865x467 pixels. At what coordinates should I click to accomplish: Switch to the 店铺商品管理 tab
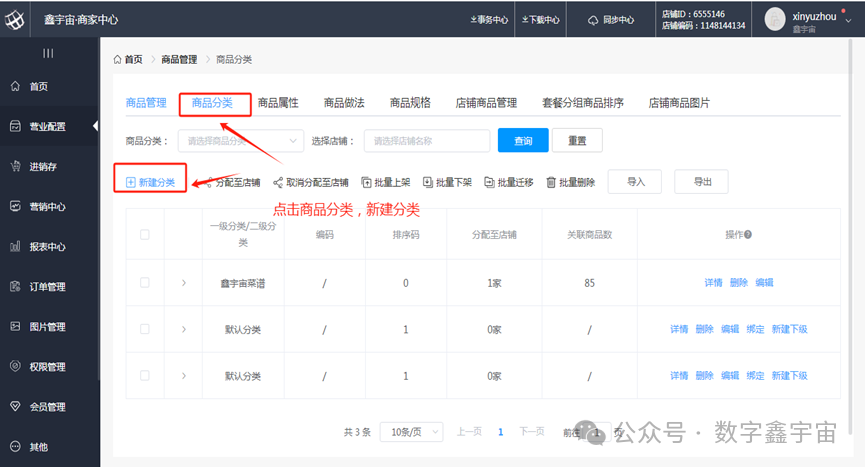click(x=486, y=103)
